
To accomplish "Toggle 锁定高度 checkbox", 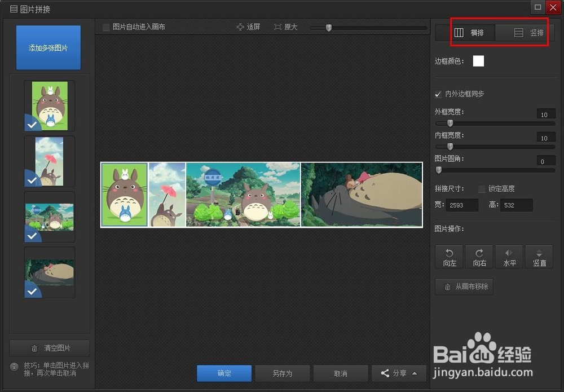I will click(x=482, y=189).
